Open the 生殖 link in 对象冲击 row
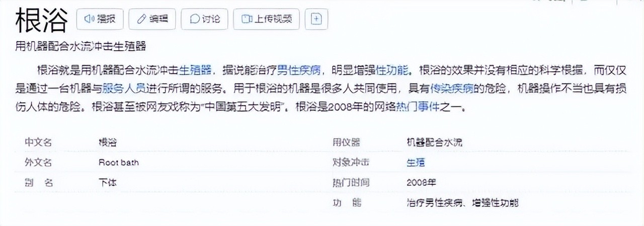The width and height of the screenshot is (644, 226). point(416,163)
